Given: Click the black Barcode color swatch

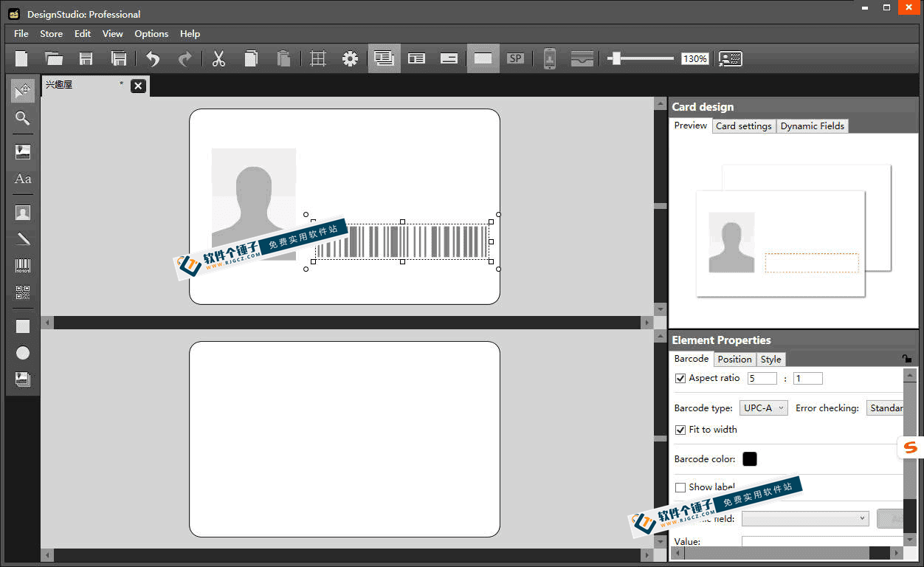Looking at the screenshot, I should click(x=749, y=459).
